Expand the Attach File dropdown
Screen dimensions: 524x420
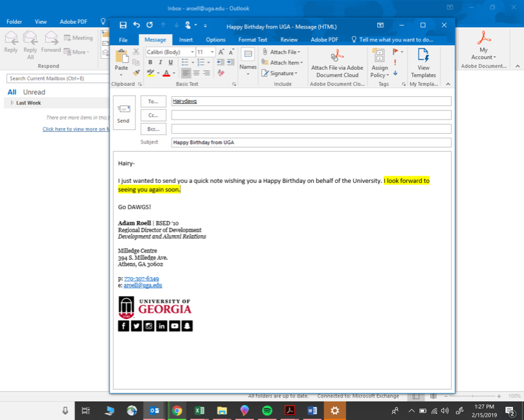click(299, 52)
